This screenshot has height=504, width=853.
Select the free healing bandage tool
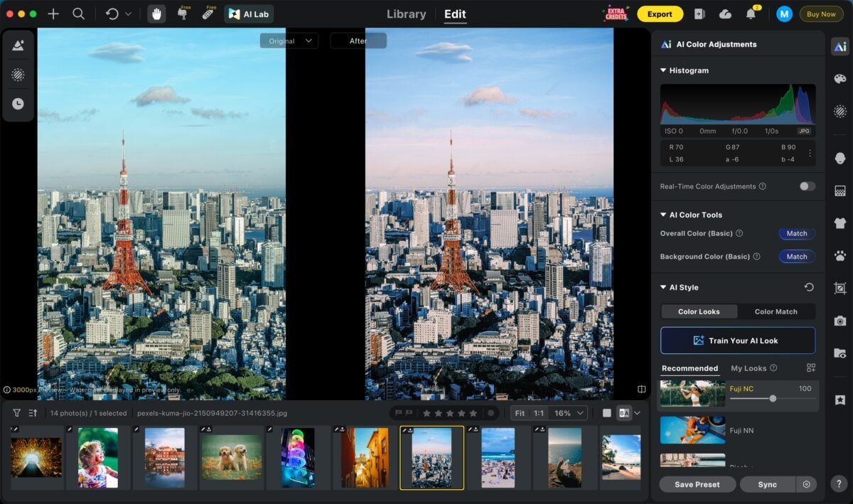pos(208,13)
